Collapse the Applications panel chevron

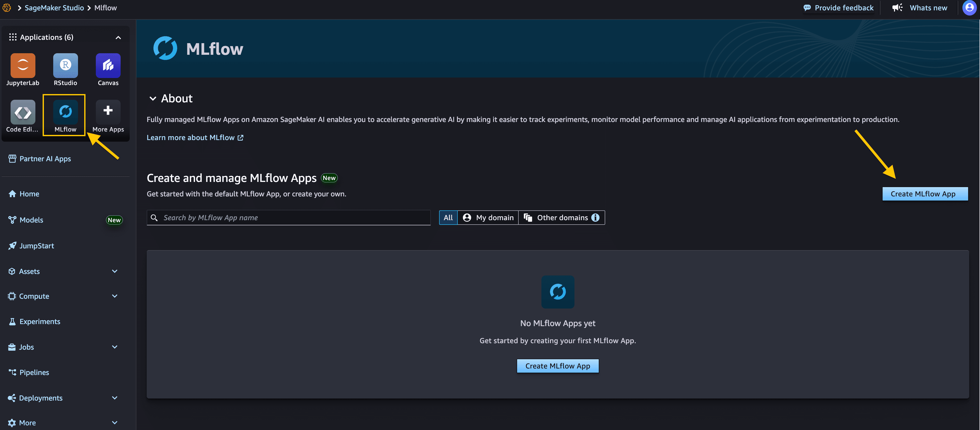(x=118, y=37)
